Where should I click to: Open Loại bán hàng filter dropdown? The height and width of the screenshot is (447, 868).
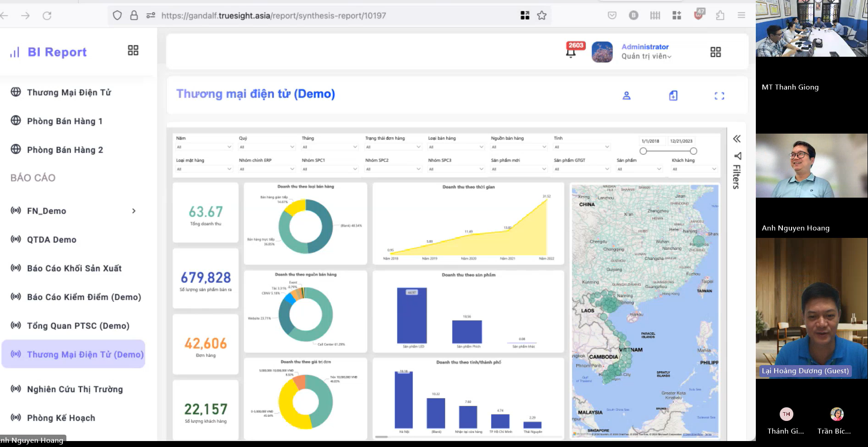point(456,147)
